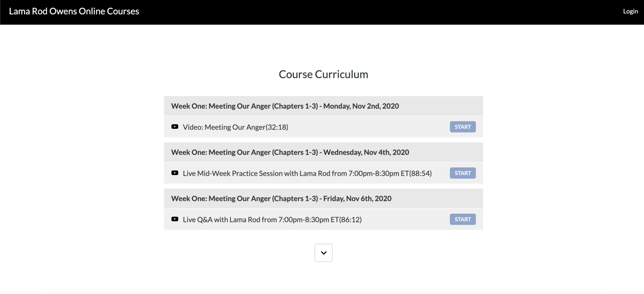Click the Lama Rod Owens Online Courses header

(74, 11)
